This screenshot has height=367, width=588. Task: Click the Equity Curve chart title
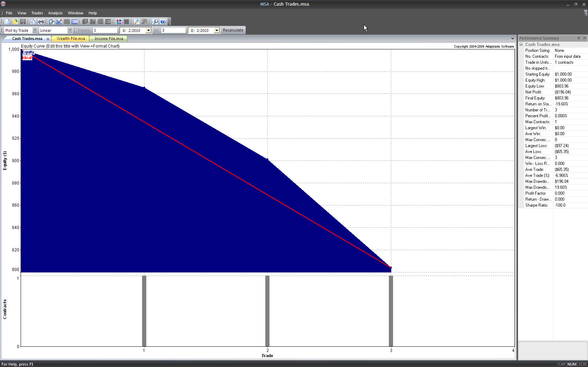70,46
